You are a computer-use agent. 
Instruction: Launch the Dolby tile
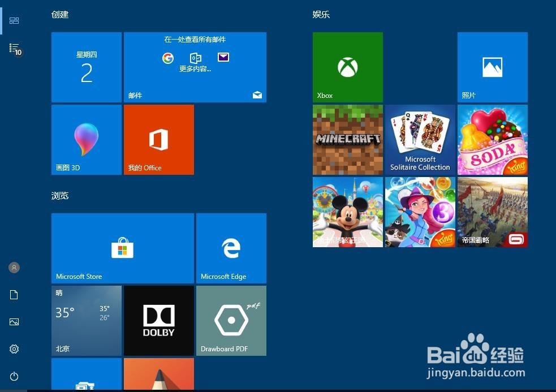(159, 321)
